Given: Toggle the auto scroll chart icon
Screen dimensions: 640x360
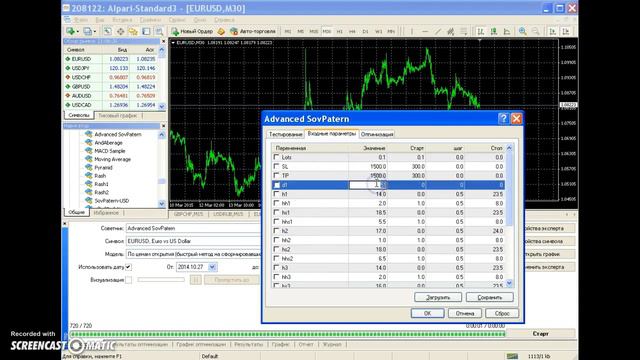Looking at the screenshot, I should coord(553,31).
